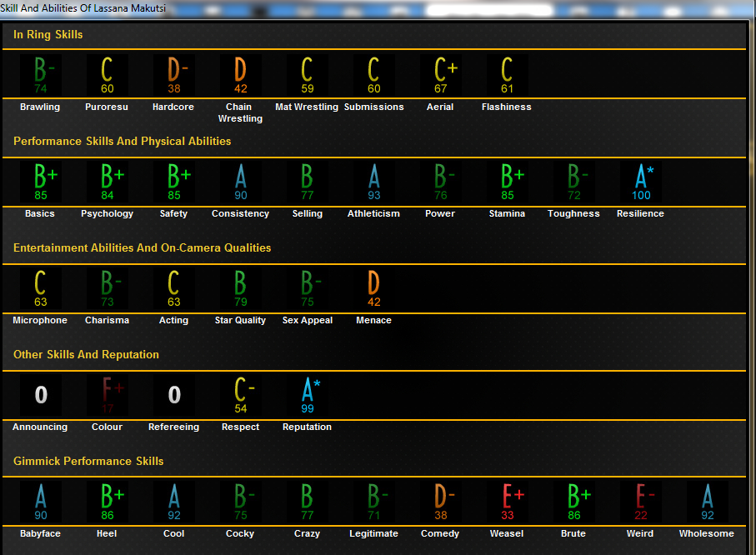Viewport: 756px width, 555px height.
Task: Click the Legitimate label text
Action: [373, 534]
